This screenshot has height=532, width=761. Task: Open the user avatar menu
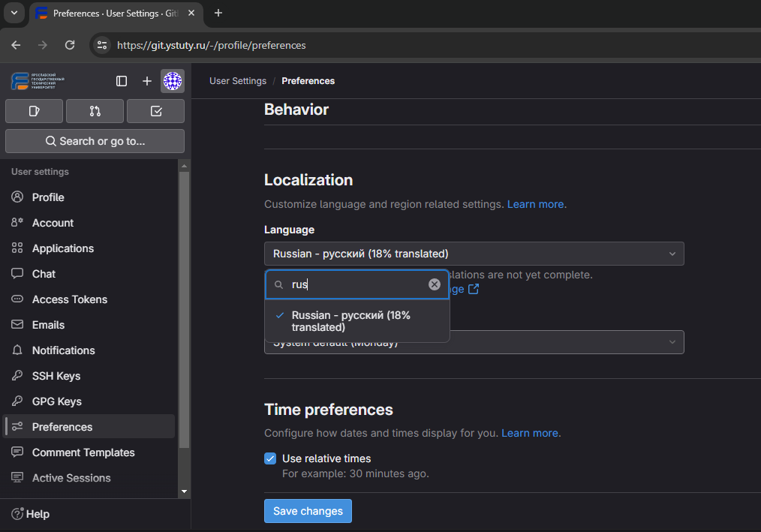[173, 81]
